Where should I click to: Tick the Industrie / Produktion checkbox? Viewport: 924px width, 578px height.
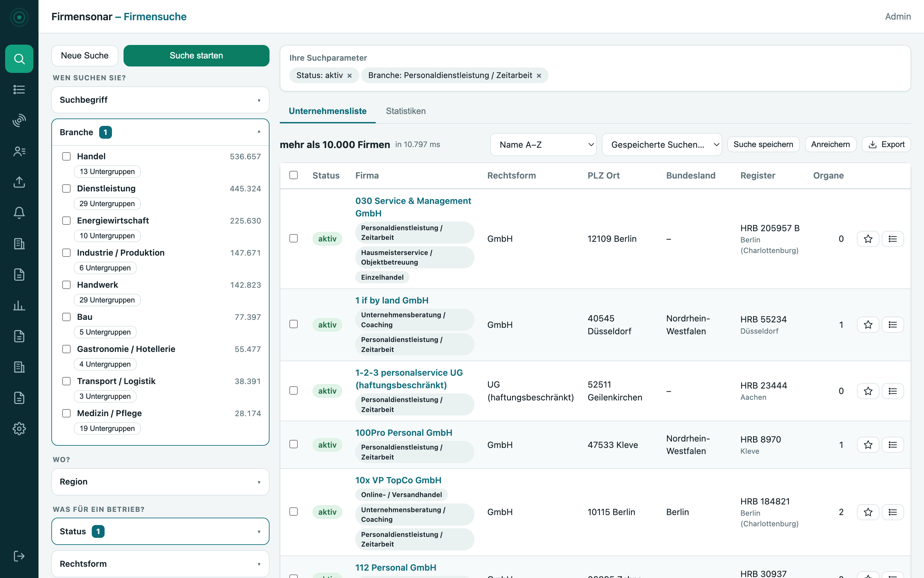coord(66,253)
